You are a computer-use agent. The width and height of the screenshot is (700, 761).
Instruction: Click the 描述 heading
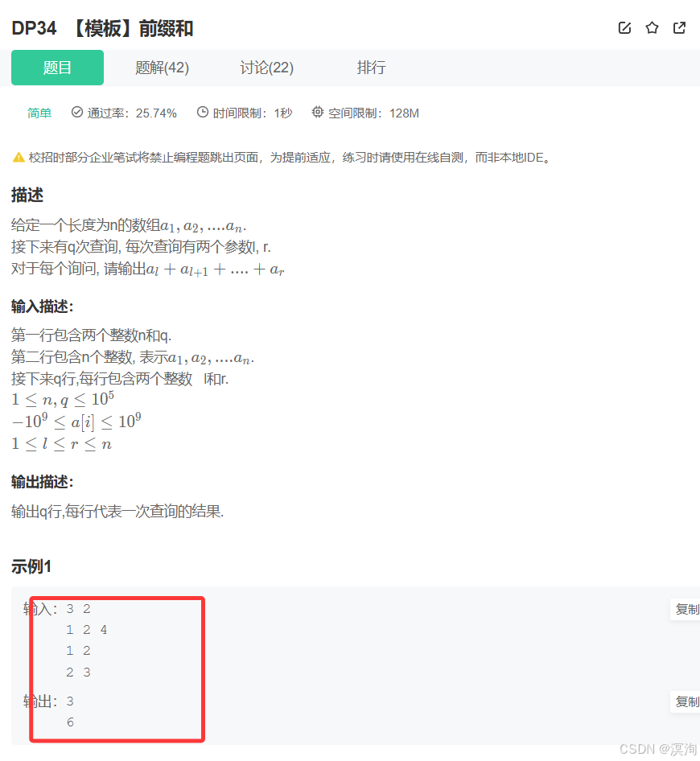(x=27, y=195)
